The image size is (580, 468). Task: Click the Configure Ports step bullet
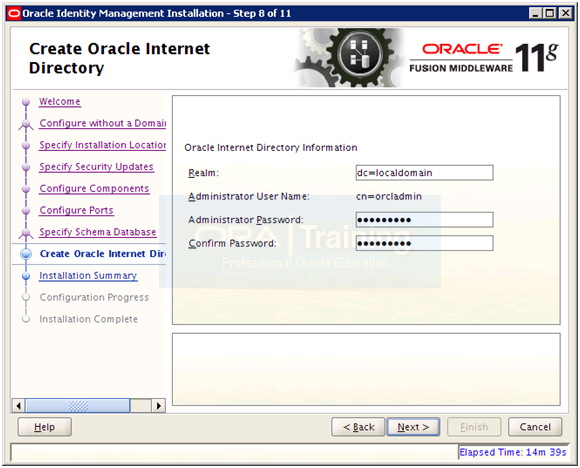click(x=26, y=210)
